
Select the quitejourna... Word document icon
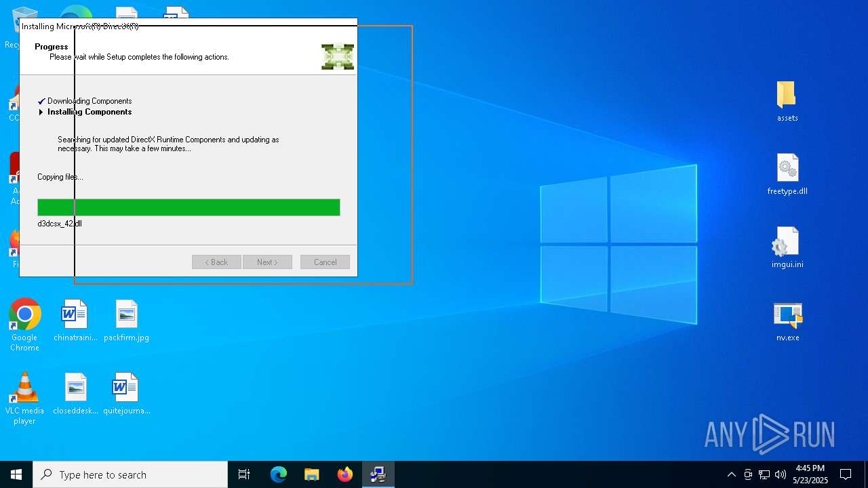126,394
